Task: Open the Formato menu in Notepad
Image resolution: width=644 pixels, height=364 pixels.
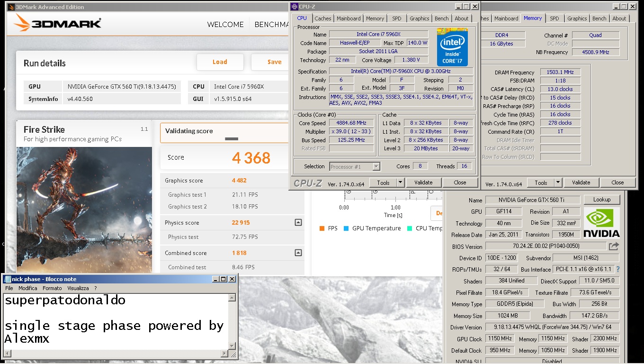Action: [x=52, y=288]
